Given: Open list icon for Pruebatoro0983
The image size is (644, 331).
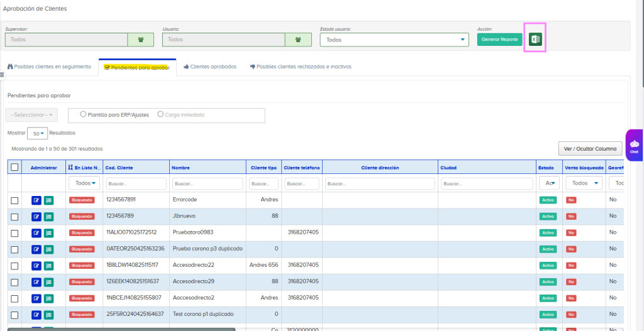Looking at the screenshot, I should point(48,233).
